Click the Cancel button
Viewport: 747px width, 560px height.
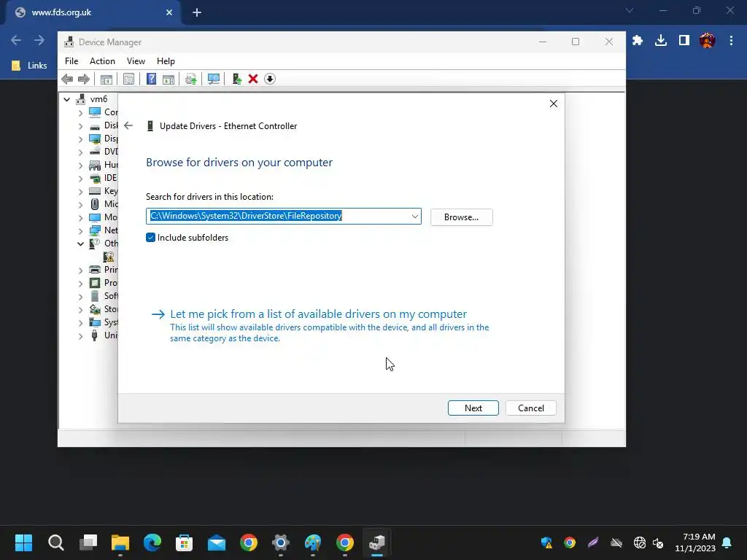(x=531, y=408)
